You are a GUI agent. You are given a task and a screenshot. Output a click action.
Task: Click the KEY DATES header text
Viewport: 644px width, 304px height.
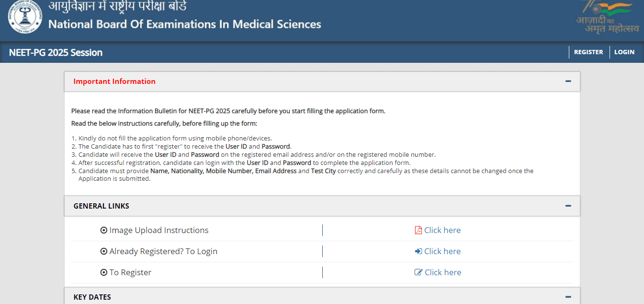pos(92,297)
